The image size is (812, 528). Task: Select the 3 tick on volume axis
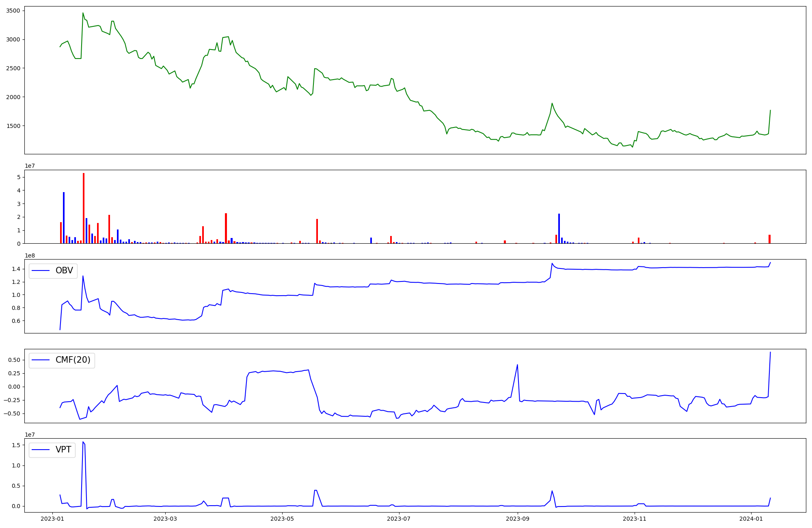click(x=19, y=204)
